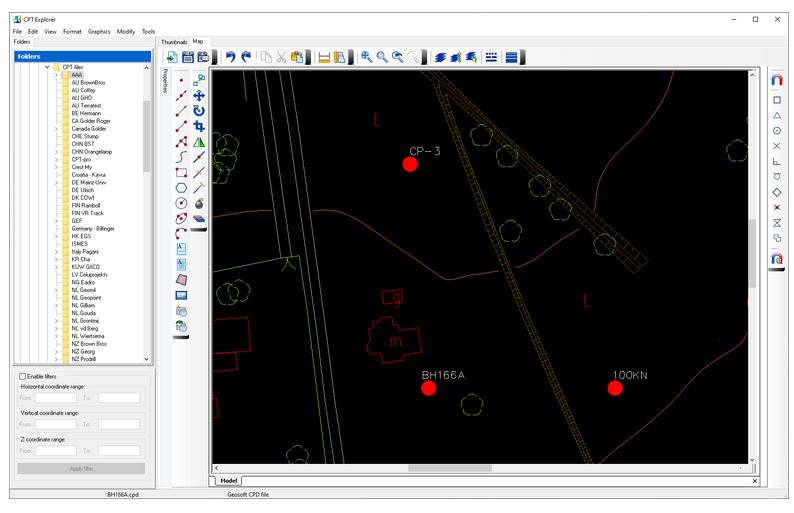This screenshot has width=794, height=513.
Task: Select the Crop tool icon
Action: (x=198, y=126)
